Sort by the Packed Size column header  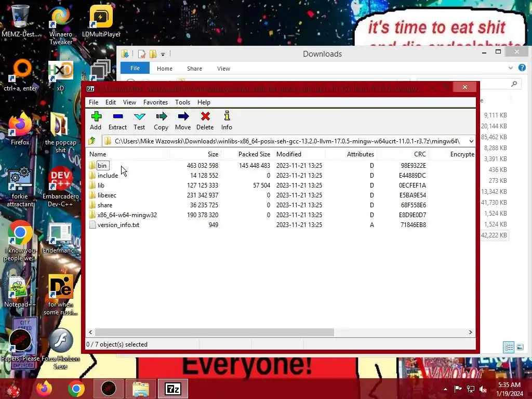click(x=247, y=154)
